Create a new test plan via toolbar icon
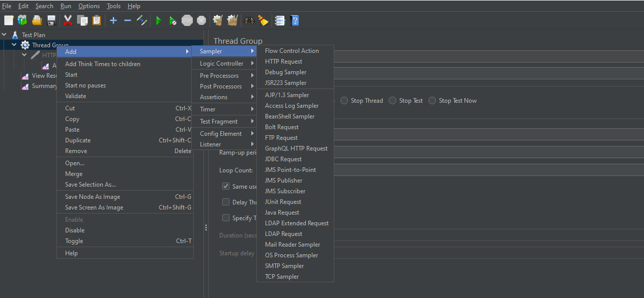The image size is (644, 298). [x=9, y=20]
